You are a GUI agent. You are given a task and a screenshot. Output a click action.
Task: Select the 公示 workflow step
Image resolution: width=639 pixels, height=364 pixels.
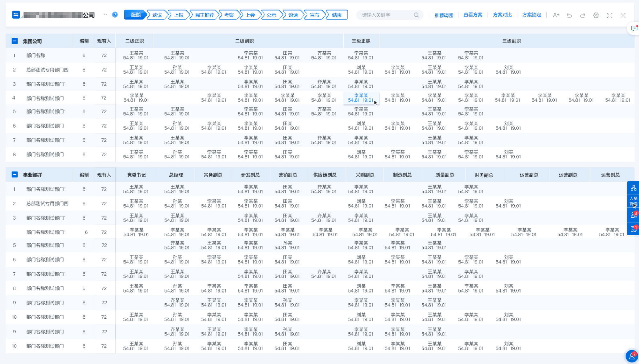point(272,15)
